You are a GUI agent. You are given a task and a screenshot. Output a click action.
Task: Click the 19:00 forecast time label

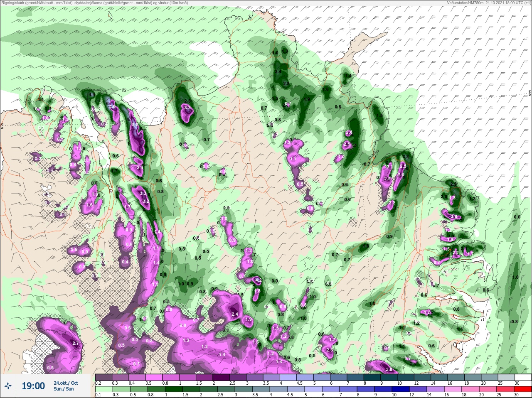33,386
